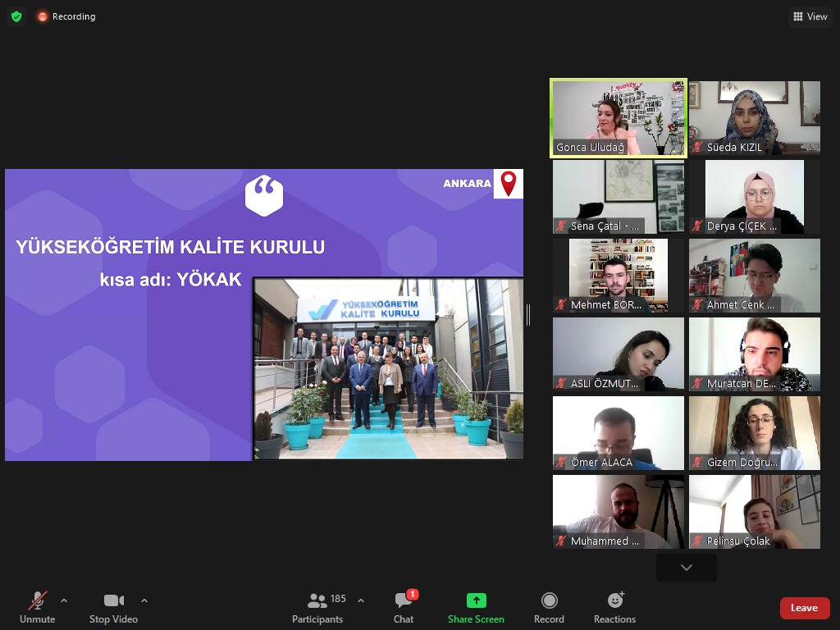Select Süeda KIZIL's video thumbnail

click(755, 118)
